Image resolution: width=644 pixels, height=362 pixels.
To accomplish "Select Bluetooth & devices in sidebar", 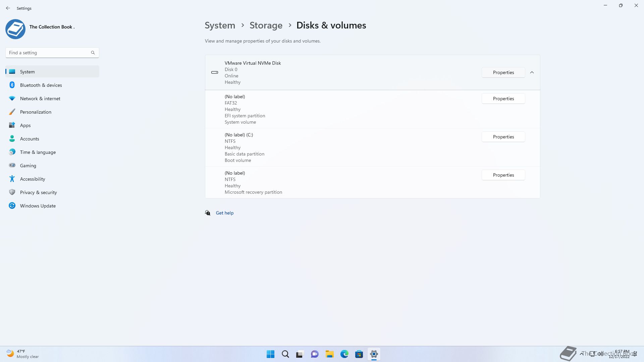I will point(52,85).
